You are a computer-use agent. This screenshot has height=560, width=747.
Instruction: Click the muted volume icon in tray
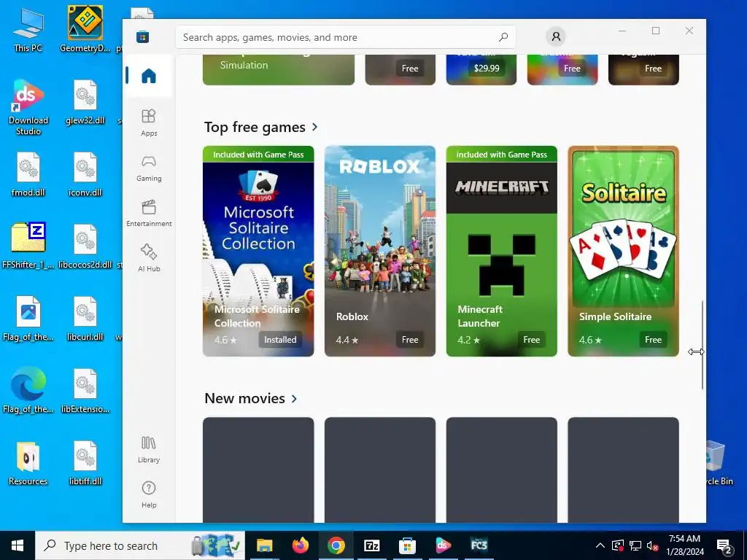[652, 545]
